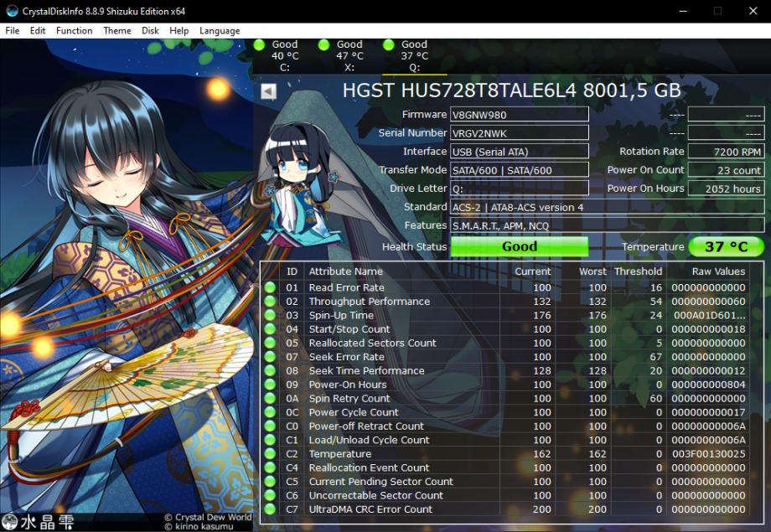Click the status dot for Start/Stop Count

point(270,329)
